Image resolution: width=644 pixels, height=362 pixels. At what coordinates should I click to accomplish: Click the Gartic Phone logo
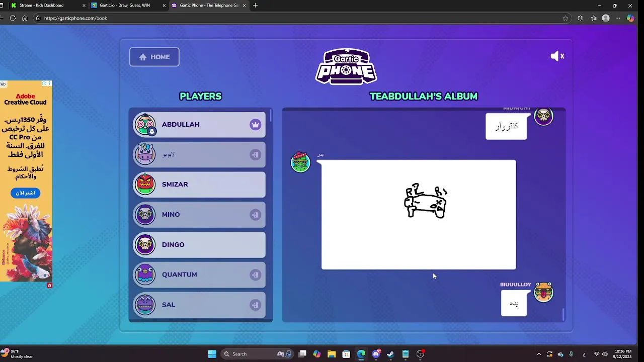(x=346, y=66)
